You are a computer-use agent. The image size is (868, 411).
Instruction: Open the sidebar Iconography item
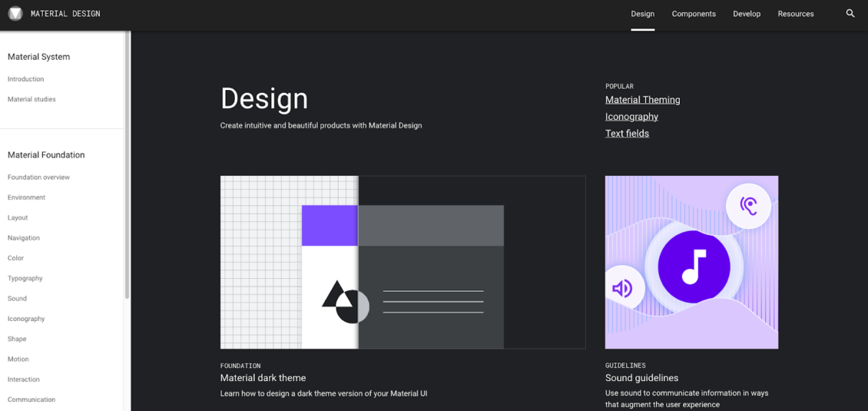[26, 319]
